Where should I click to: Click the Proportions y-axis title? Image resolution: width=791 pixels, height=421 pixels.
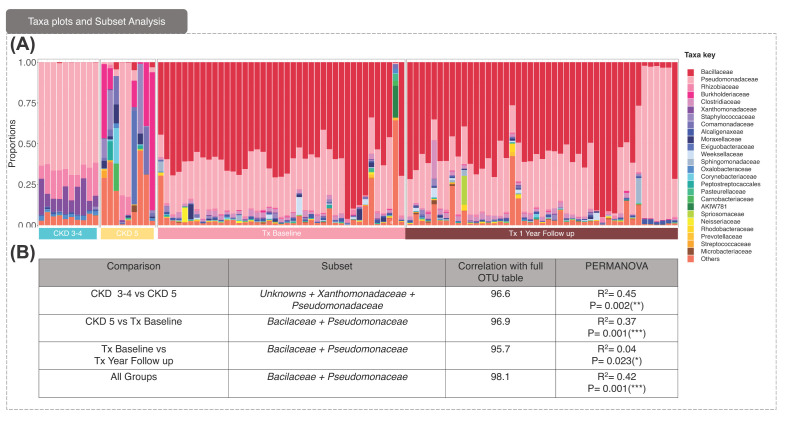coord(12,143)
